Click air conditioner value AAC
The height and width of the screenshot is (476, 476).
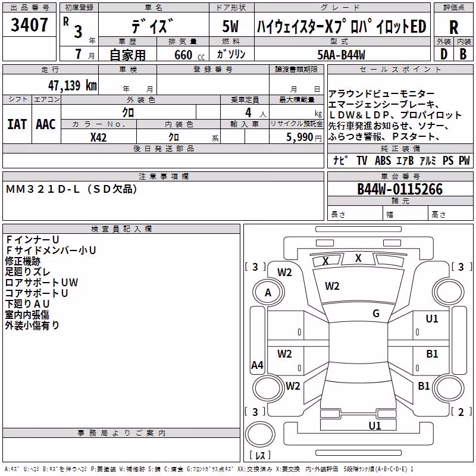click(46, 124)
